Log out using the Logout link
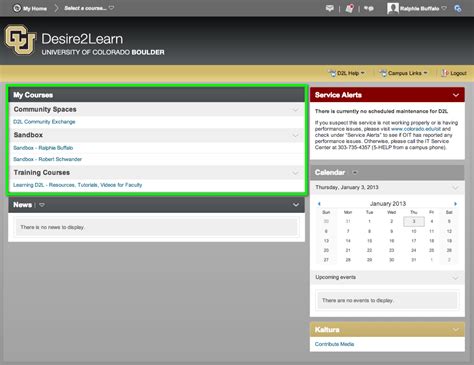The width and height of the screenshot is (474, 365). tap(458, 73)
